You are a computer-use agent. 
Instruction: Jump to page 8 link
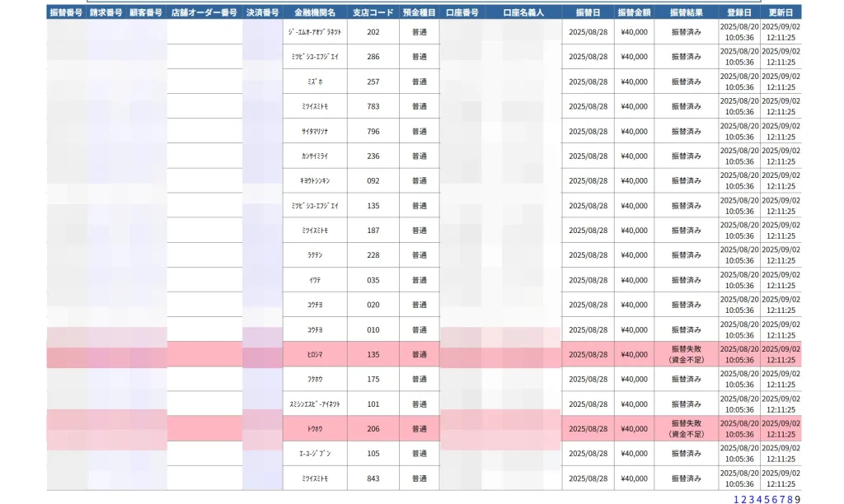(790, 499)
